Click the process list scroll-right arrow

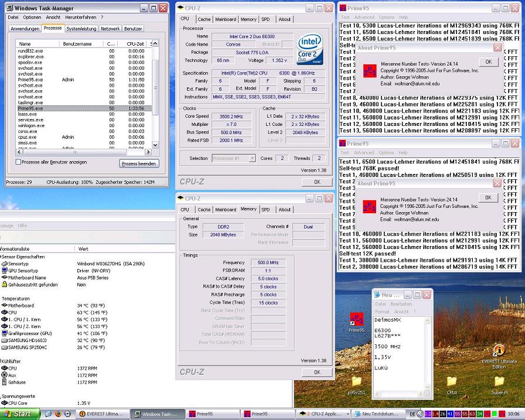pyautogui.click(x=148, y=152)
